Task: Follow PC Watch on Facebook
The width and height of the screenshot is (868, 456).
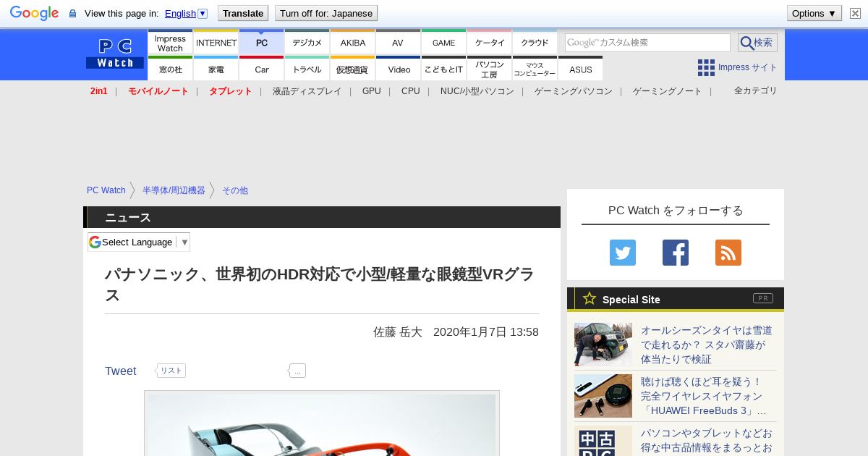Action: click(676, 253)
